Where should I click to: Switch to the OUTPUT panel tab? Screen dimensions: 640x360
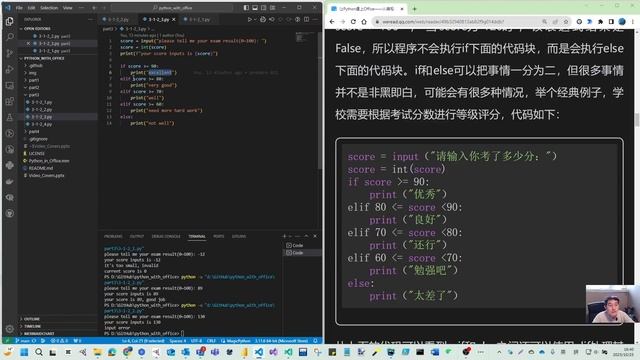[x=137, y=236]
